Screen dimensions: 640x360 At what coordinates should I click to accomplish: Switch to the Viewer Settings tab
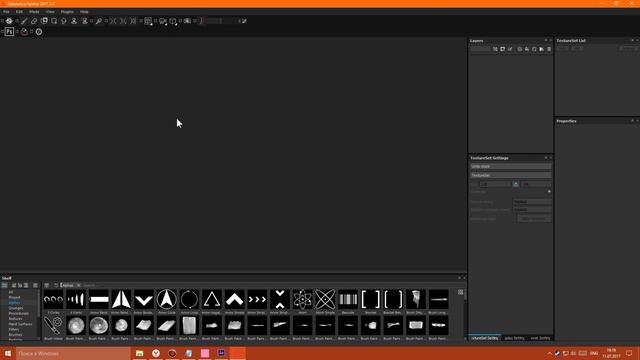(x=540, y=338)
